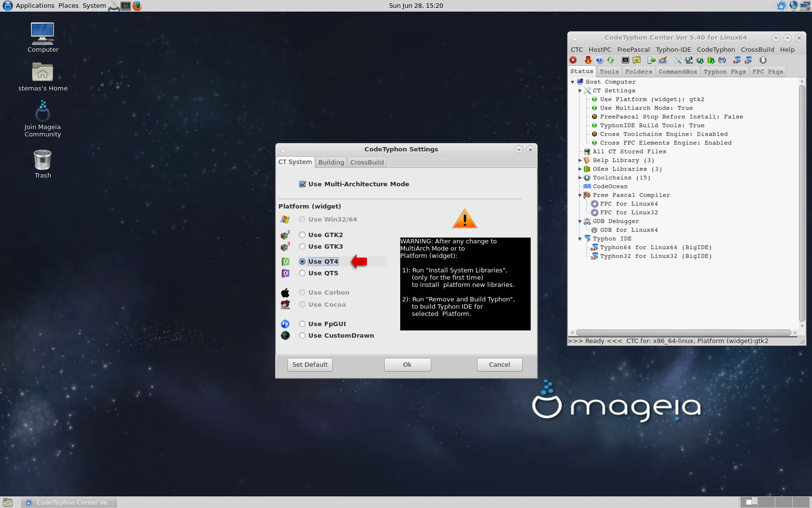Screen dimensions: 812x508
Task: Expand the Toolchains (15) node
Action: pyautogui.click(x=580, y=178)
